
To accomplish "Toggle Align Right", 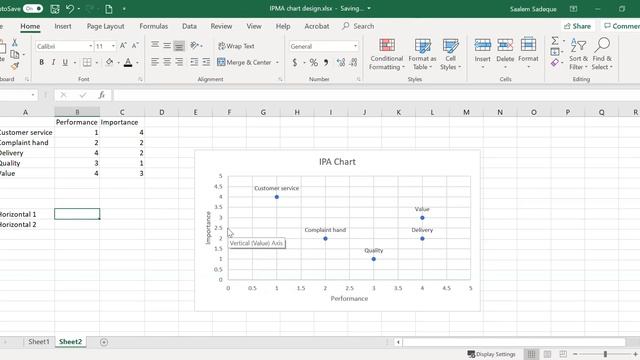I will [x=179, y=62].
